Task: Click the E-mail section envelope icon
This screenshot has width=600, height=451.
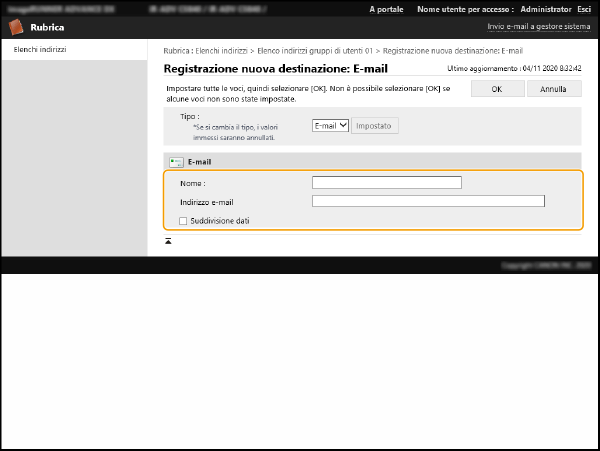Action: [x=176, y=161]
